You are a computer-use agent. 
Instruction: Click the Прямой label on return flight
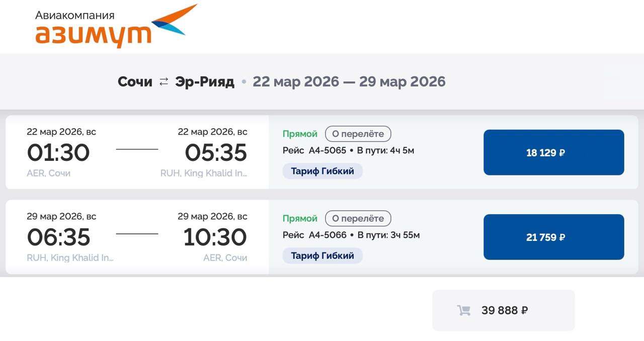click(300, 218)
